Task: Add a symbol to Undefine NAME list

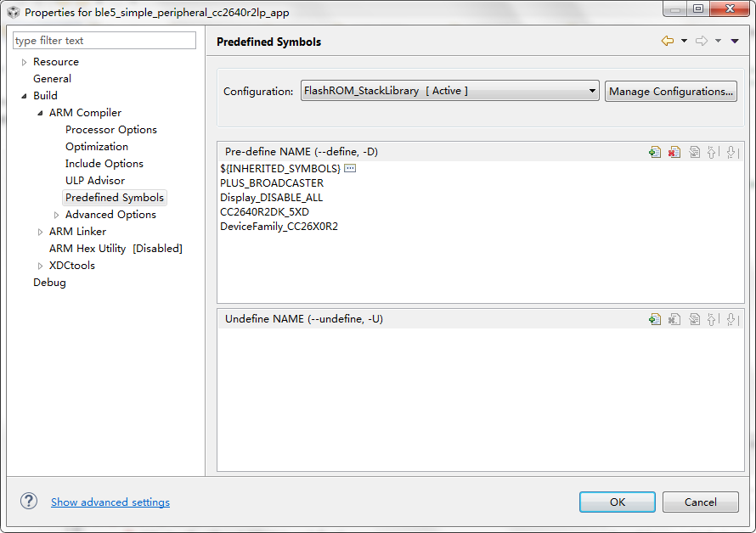Action: [x=654, y=319]
